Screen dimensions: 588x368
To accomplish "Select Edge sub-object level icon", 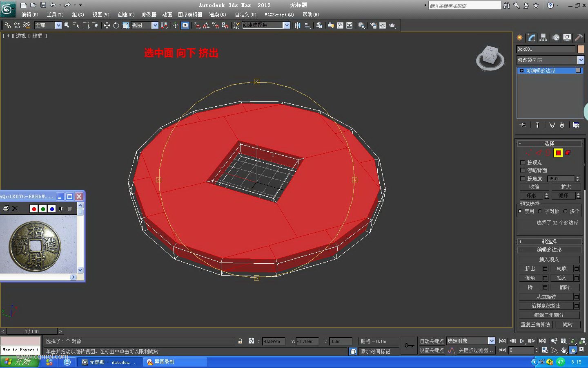I will pos(539,153).
